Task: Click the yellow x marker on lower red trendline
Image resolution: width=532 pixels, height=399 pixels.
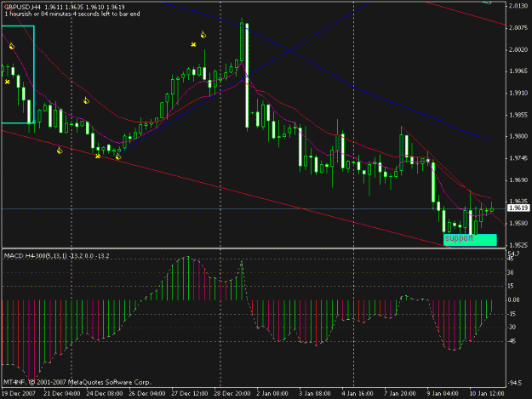Action: (x=98, y=157)
